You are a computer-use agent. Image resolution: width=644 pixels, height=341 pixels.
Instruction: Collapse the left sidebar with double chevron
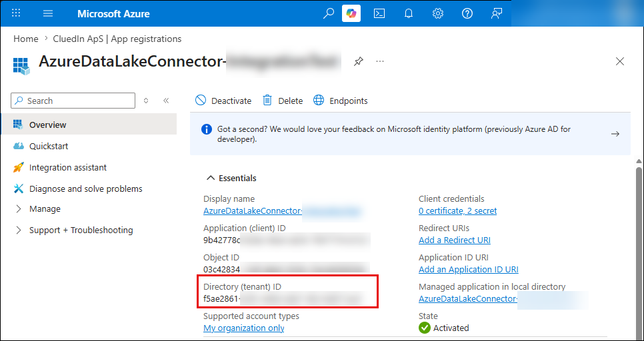click(166, 101)
